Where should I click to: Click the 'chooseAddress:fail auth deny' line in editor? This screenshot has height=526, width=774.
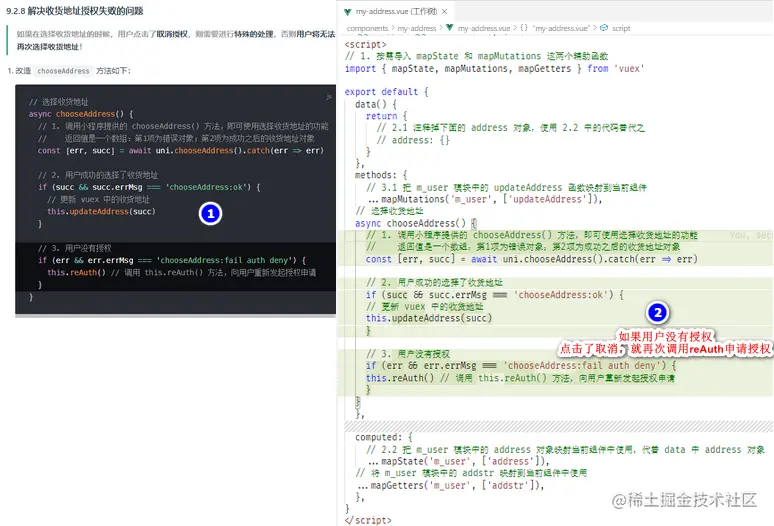521,366
